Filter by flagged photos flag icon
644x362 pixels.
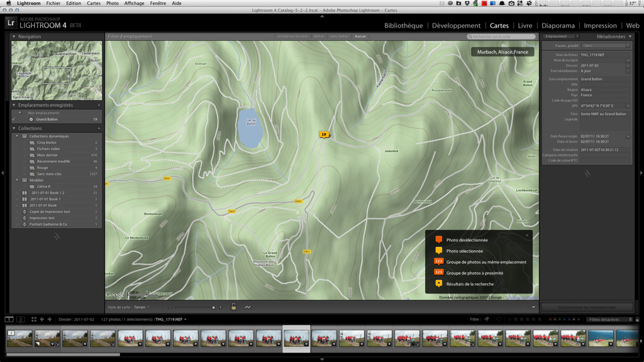pos(487,319)
